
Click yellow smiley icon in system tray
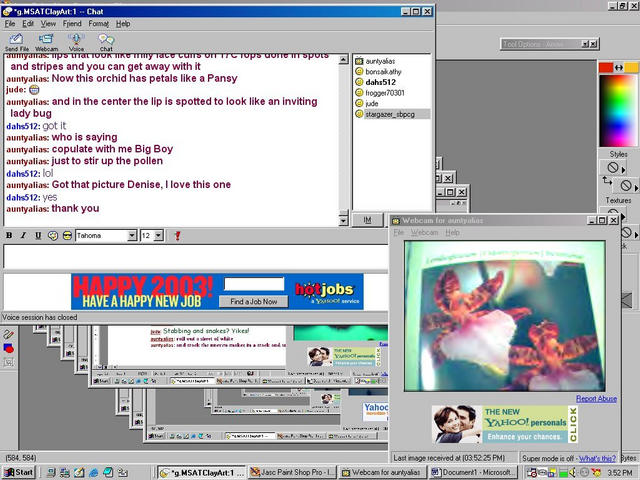point(596,472)
